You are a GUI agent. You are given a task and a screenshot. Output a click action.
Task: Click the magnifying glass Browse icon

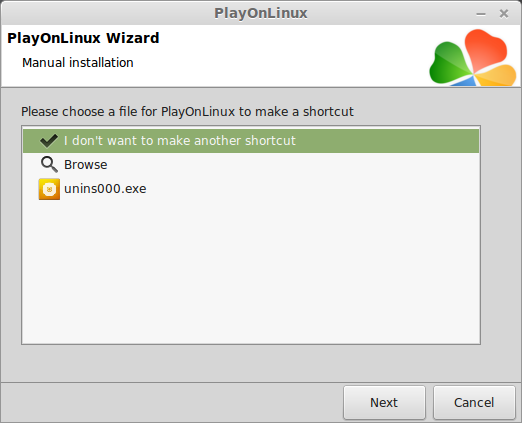(x=49, y=165)
